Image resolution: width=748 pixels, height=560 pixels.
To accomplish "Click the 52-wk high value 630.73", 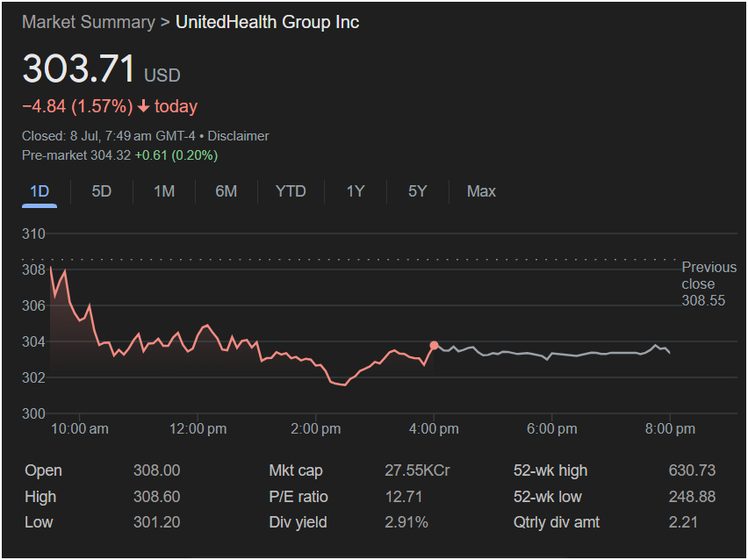I will tap(692, 470).
